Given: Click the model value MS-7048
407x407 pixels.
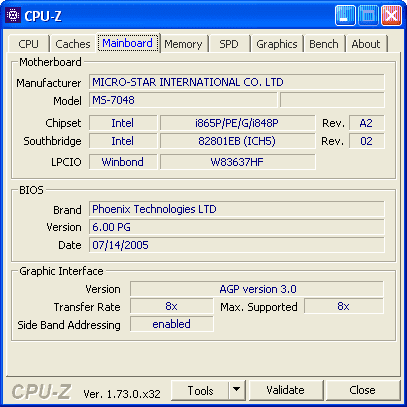Looking at the screenshot, I should [x=183, y=100].
